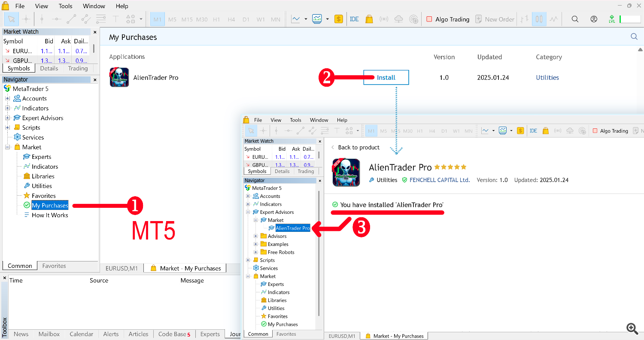This screenshot has width=644, height=340.
Task: Pick the horizontal line tool in main window
Action: click(57, 19)
